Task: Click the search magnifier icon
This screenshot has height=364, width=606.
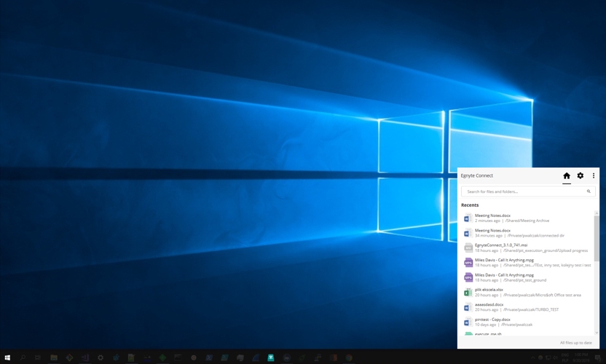Action: pos(589,191)
